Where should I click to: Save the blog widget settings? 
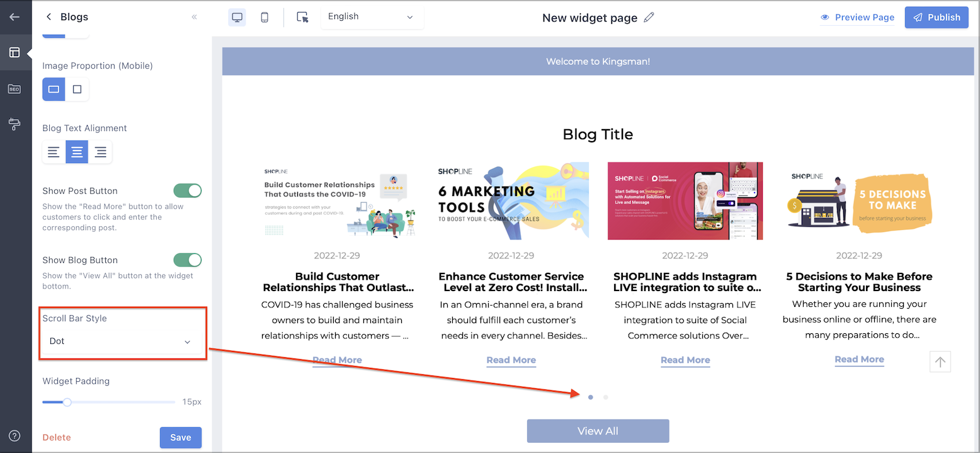181,437
